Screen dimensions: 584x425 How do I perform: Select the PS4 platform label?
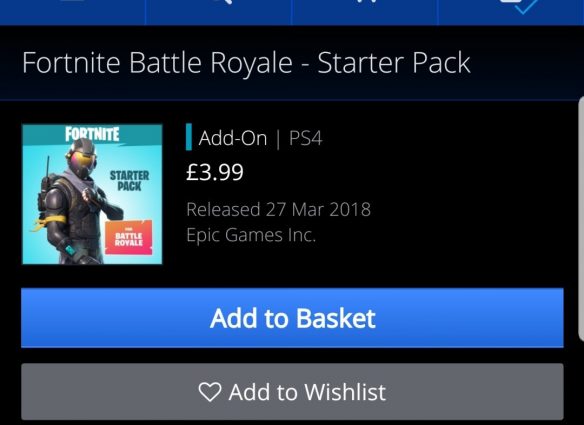click(305, 138)
